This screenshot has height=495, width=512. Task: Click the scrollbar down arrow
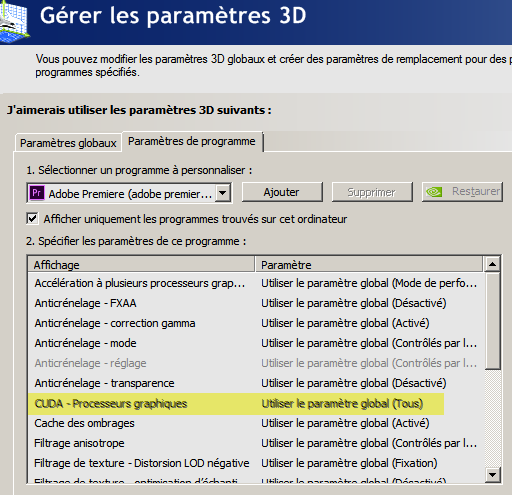(492, 474)
